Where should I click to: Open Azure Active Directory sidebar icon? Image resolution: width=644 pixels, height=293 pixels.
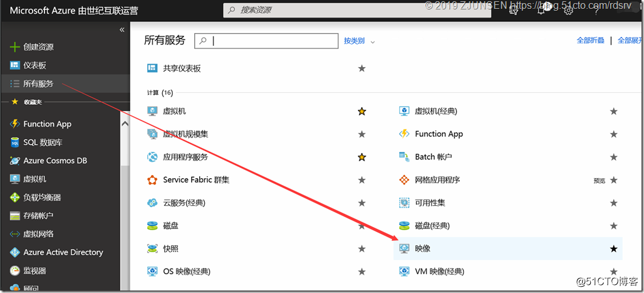(x=15, y=252)
